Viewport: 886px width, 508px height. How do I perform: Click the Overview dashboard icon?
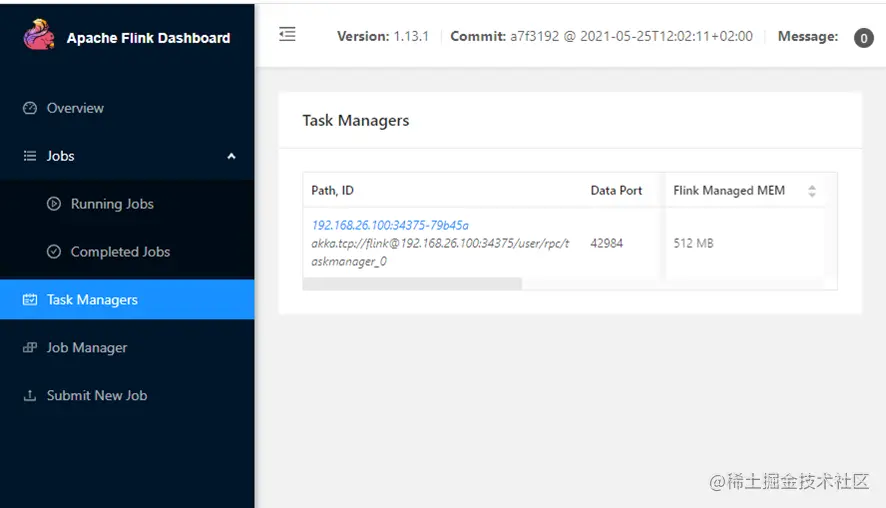30,108
